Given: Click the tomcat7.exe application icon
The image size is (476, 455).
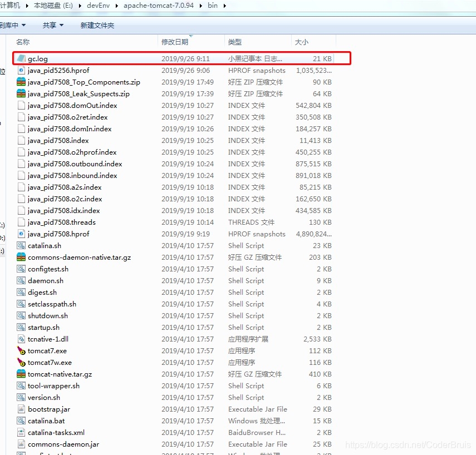Looking at the screenshot, I should tap(21, 351).
